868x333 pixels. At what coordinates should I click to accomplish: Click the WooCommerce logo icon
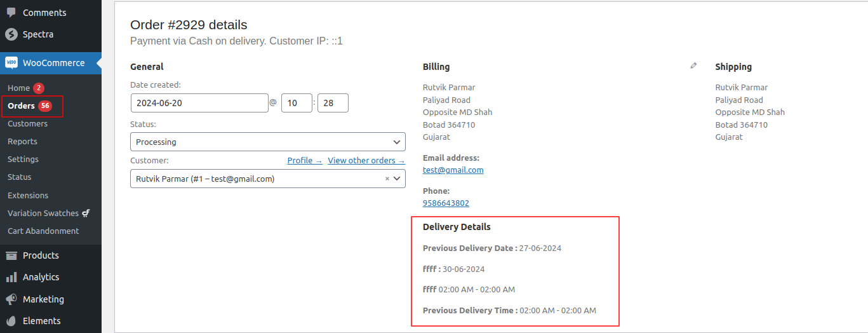[x=11, y=63]
